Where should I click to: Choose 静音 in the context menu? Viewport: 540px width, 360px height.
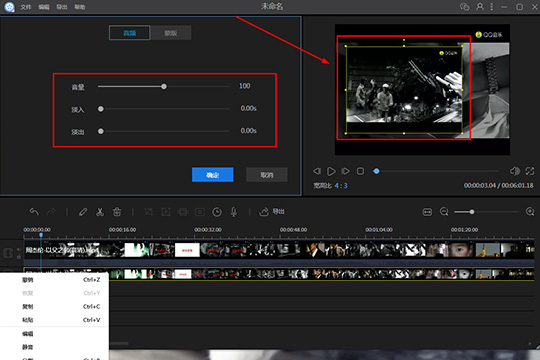pos(28,347)
